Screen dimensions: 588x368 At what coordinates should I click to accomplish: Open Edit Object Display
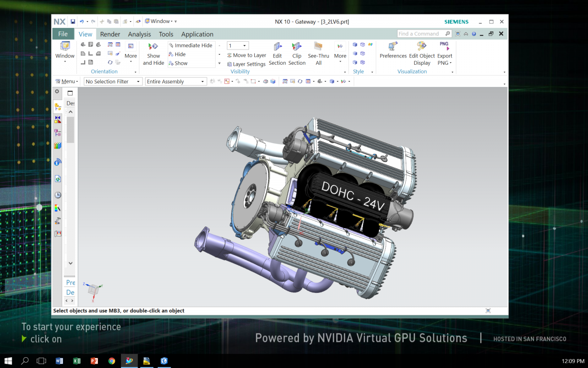click(422, 53)
